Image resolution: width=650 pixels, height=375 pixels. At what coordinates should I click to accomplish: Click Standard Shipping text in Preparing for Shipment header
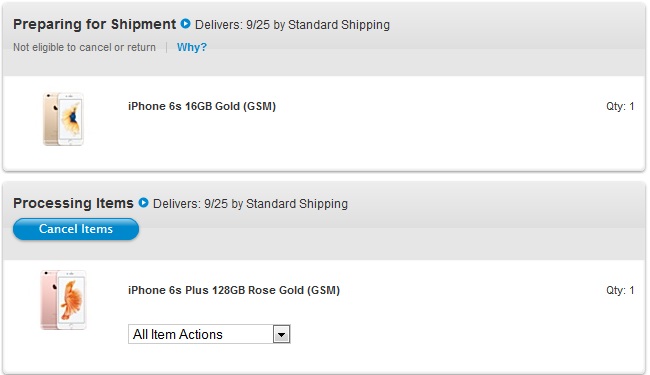pos(339,25)
